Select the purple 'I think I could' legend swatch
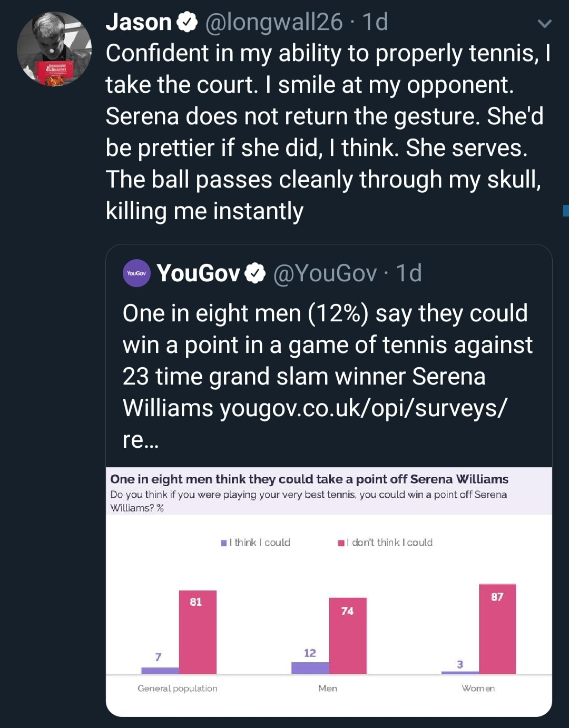The width and height of the screenshot is (569, 728). [224, 543]
